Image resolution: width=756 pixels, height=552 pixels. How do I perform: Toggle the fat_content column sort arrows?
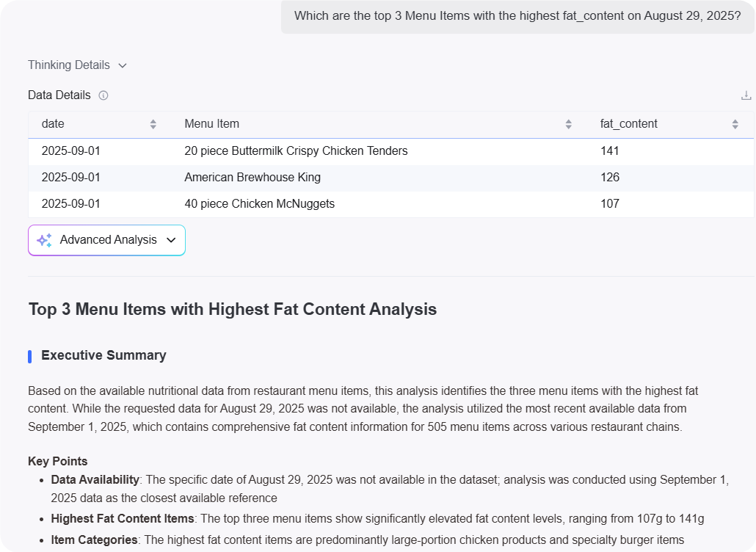(735, 124)
